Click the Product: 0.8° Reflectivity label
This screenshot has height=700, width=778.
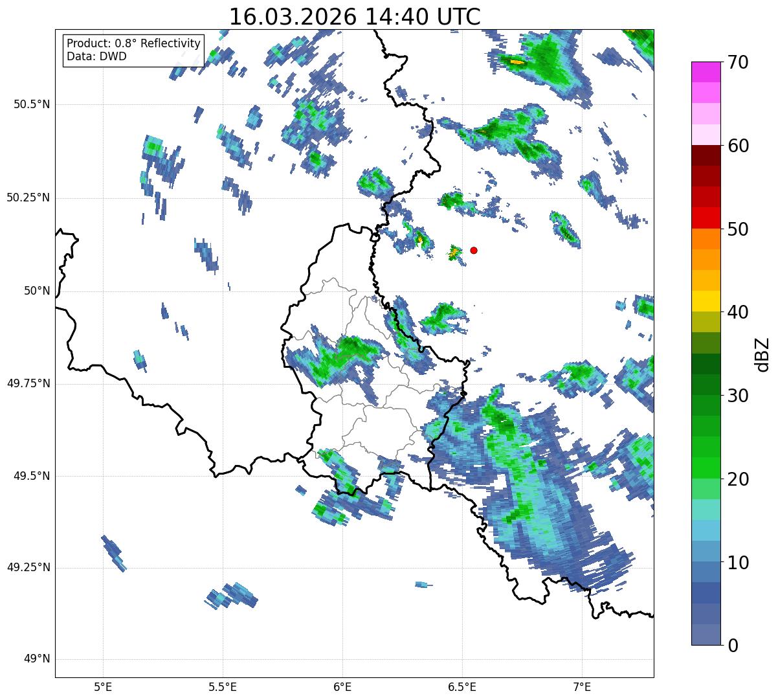[133, 43]
